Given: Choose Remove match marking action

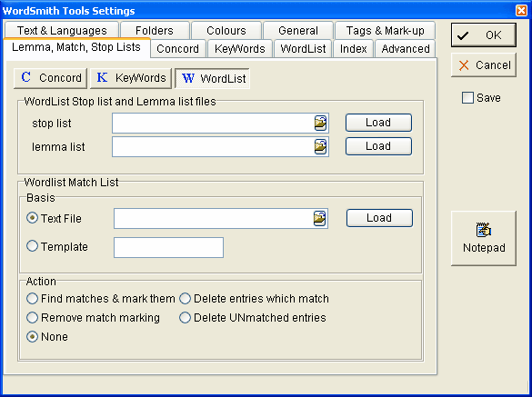Looking at the screenshot, I should [32, 317].
